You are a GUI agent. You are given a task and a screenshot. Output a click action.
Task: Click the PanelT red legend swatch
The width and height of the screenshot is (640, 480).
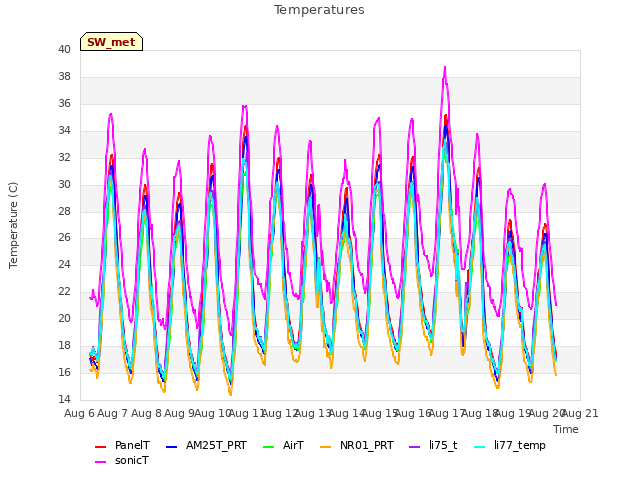tap(100, 447)
